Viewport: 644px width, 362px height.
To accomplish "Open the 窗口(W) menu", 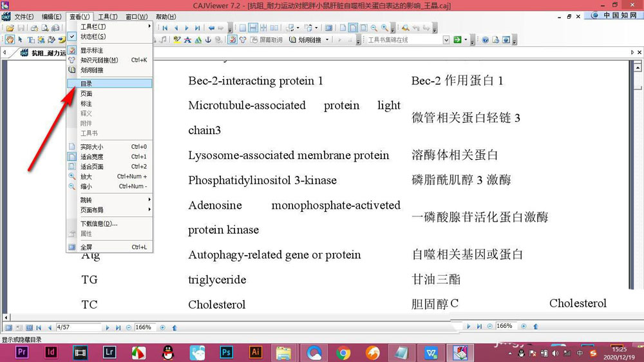I will pos(137,17).
